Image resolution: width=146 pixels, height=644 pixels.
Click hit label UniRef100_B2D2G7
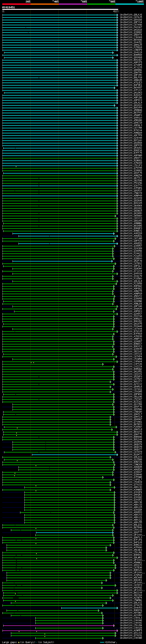[x=131, y=95]
